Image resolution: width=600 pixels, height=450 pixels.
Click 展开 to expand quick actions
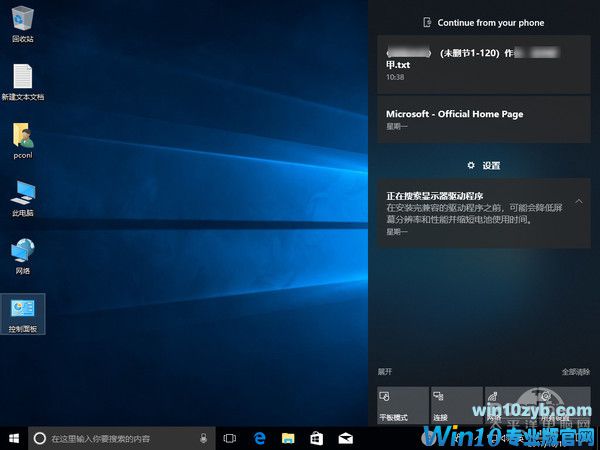click(385, 372)
